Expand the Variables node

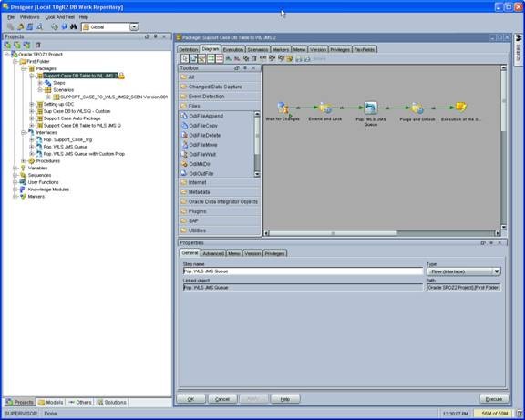(x=15, y=168)
